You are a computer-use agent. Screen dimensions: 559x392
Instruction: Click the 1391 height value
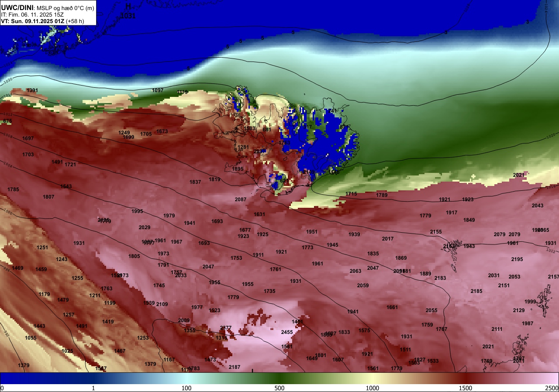tap(32, 90)
